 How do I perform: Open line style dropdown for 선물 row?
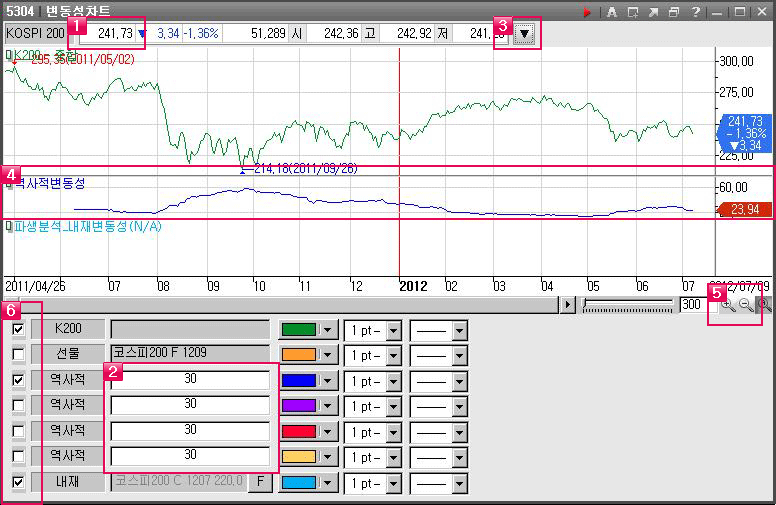(x=459, y=355)
